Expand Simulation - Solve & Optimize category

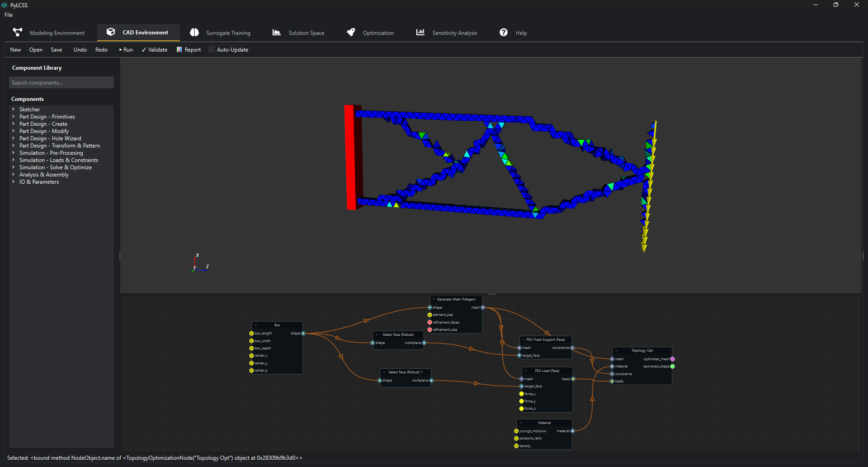pyautogui.click(x=14, y=167)
